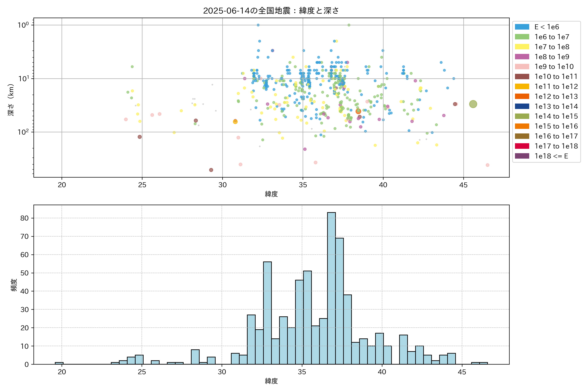Image resolution: width=588 pixels, height=392 pixels.
Task: Click the blue 'E < 1e6' legend swatch
Action: click(522, 27)
